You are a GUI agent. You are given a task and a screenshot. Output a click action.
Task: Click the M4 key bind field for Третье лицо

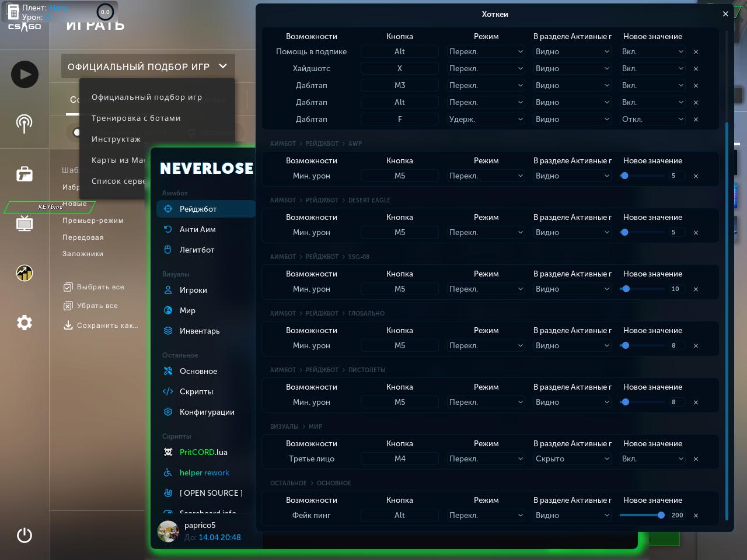(x=400, y=459)
